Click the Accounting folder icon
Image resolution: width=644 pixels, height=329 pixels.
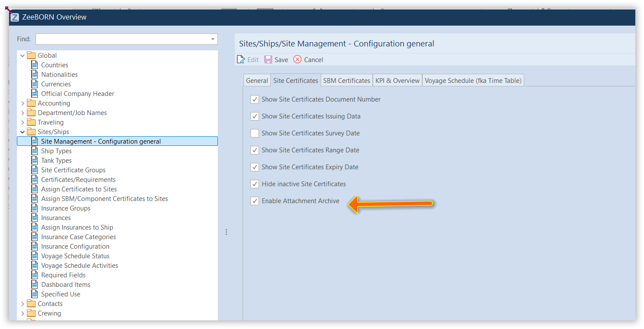31,103
